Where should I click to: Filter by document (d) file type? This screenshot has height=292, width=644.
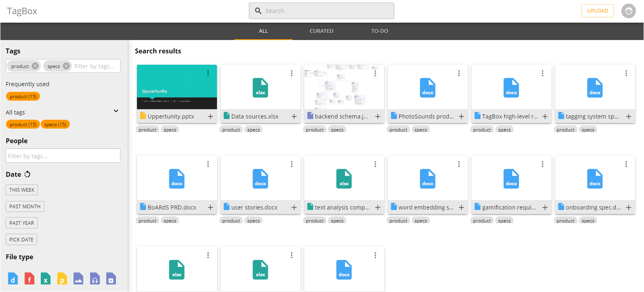click(x=13, y=279)
